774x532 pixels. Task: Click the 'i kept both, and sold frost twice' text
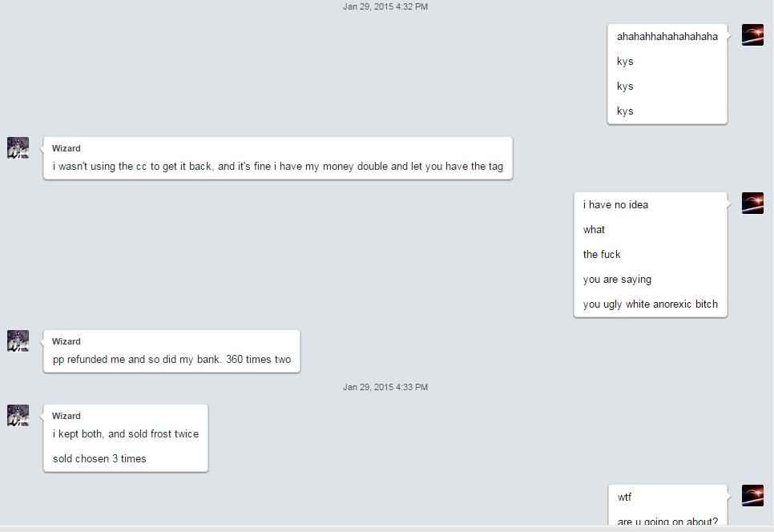(126, 433)
